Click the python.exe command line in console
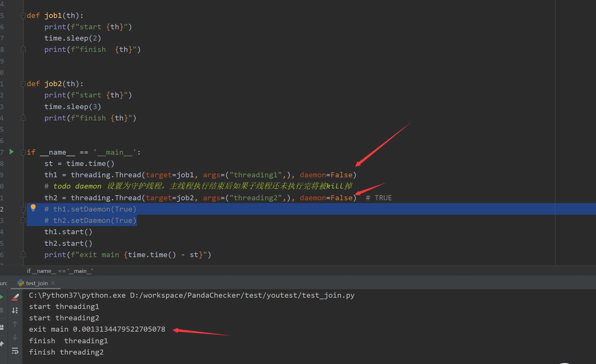Screen dimensions: 596x364 click(x=192, y=295)
